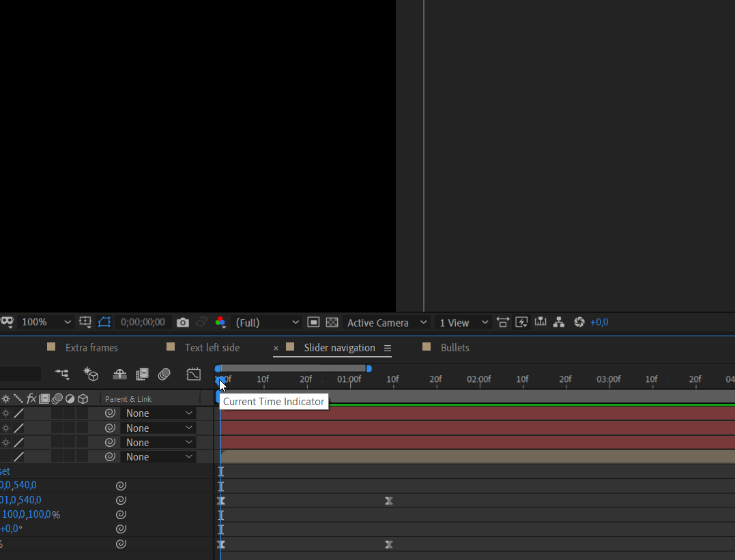Toggle Frame Blending for all layers
The height and width of the screenshot is (560, 735).
pos(142,374)
